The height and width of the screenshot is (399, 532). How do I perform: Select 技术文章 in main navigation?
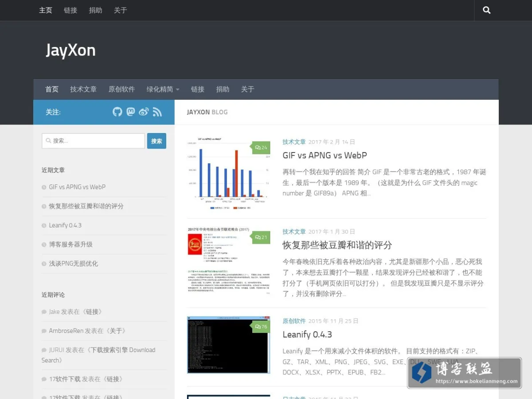(x=83, y=89)
